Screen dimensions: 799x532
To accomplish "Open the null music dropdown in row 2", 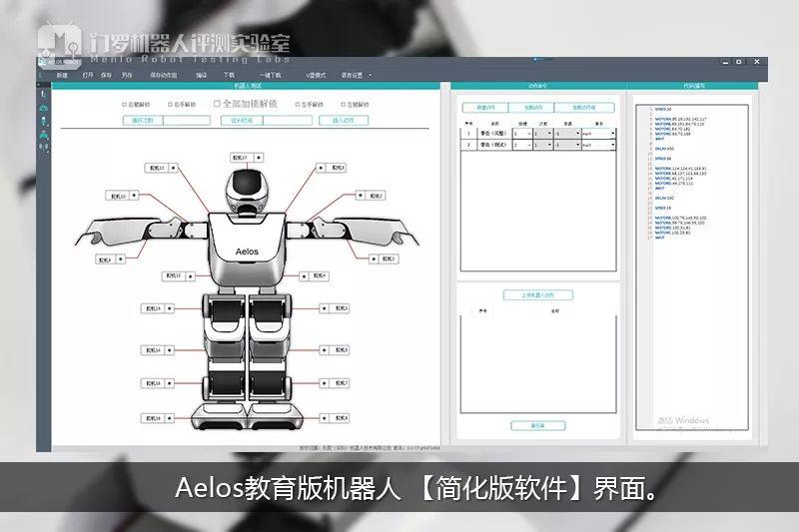I will point(598,145).
